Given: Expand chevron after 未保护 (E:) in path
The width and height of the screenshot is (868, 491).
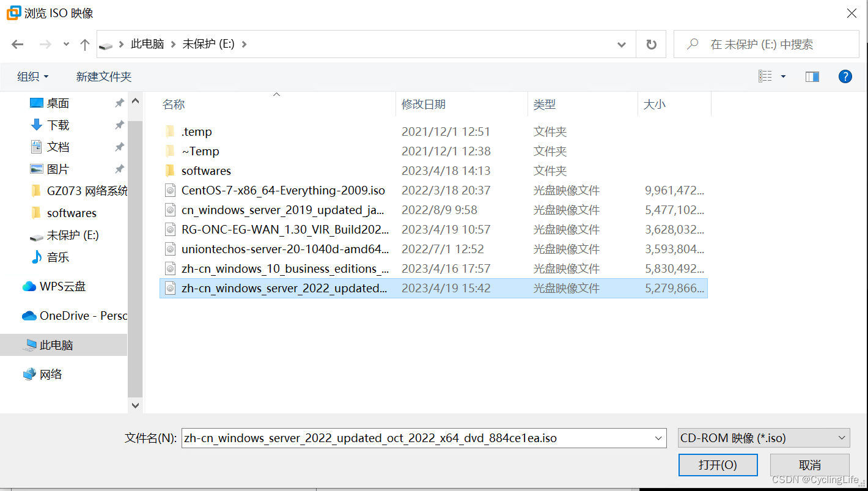Looking at the screenshot, I should (245, 45).
